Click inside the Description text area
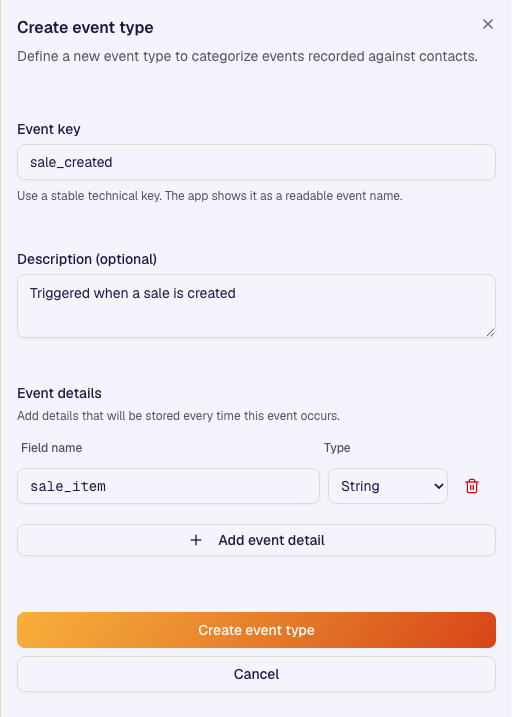Image resolution: width=512 pixels, height=717 pixels. [x=256, y=306]
